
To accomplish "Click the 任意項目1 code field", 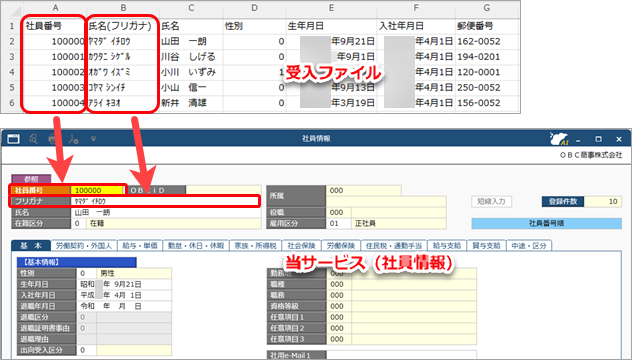I will [x=339, y=317].
